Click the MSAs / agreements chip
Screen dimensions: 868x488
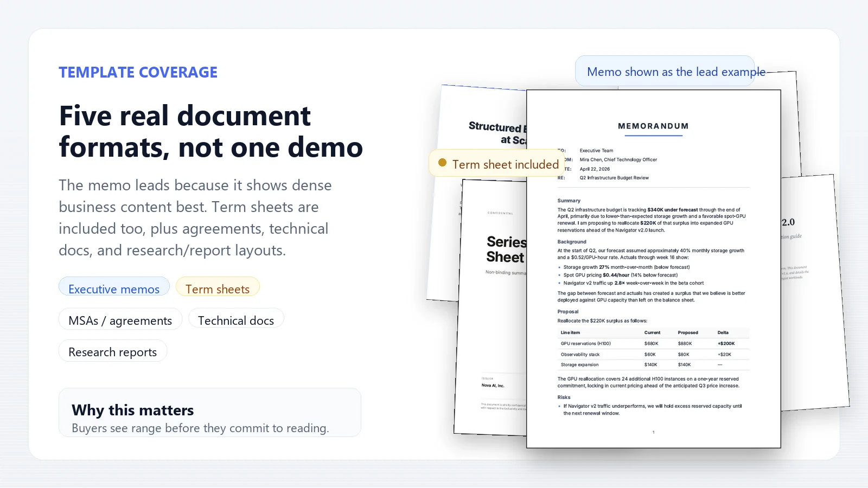(120, 319)
